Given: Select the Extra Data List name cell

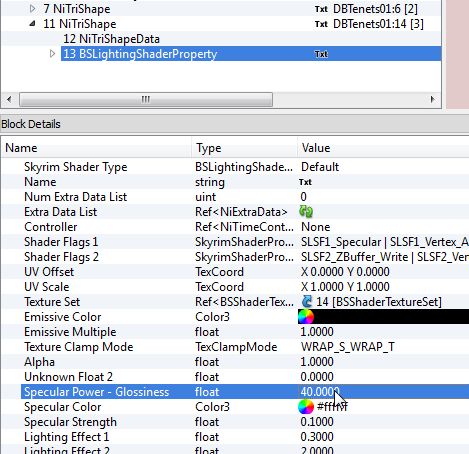Looking at the screenshot, I should click(60, 212).
